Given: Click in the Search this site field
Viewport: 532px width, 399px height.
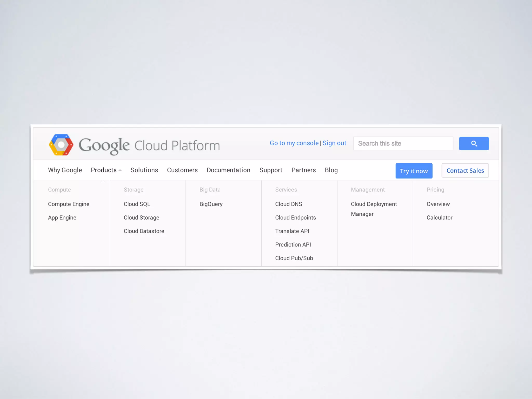Looking at the screenshot, I should 403,143.
